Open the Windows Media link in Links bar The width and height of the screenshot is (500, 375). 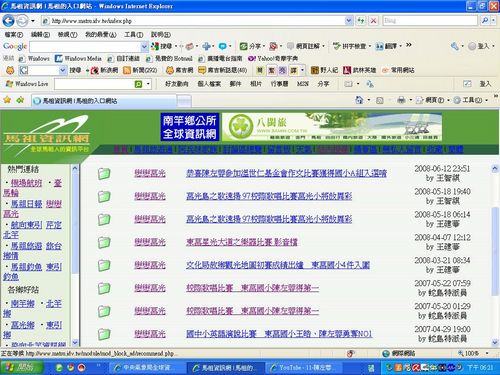pyautogui.click(x=78, y=58)
